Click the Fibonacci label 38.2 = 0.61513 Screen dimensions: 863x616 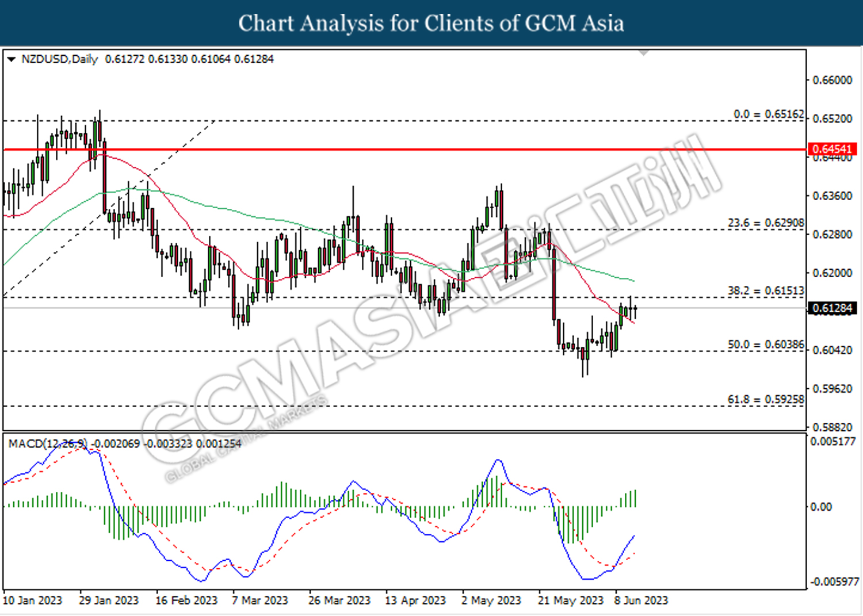pyautogui.click(x=766, y=290)
